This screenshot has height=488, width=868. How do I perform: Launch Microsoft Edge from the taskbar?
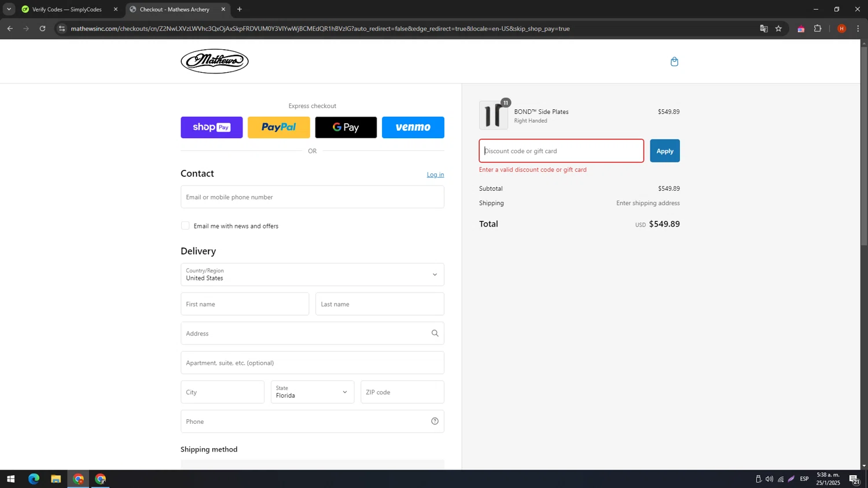coord(34,479)
